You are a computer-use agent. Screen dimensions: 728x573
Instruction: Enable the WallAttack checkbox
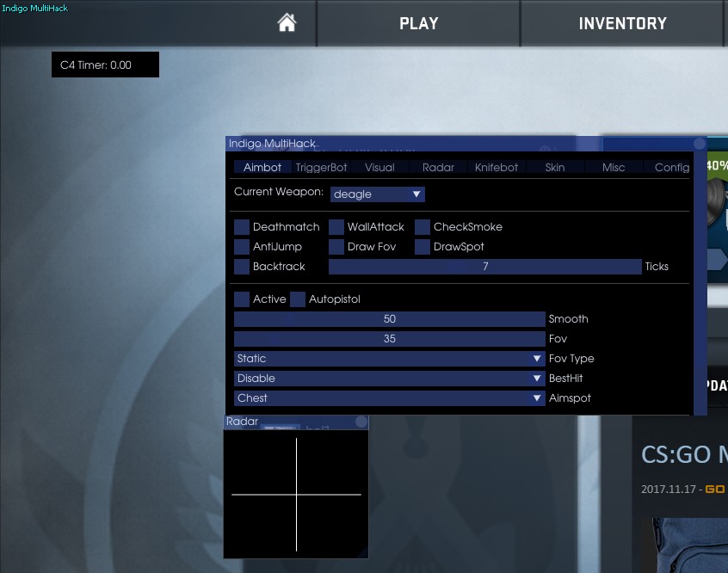(336, 227)
